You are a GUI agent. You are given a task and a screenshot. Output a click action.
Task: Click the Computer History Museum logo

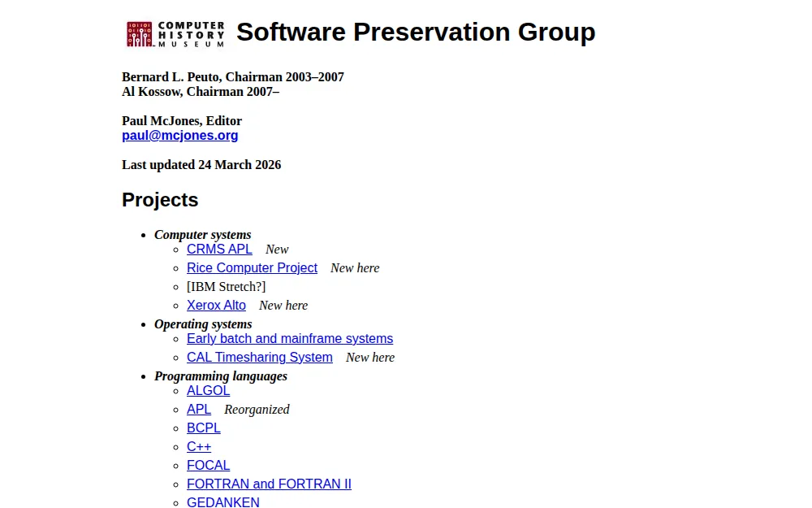click(175, 34)
